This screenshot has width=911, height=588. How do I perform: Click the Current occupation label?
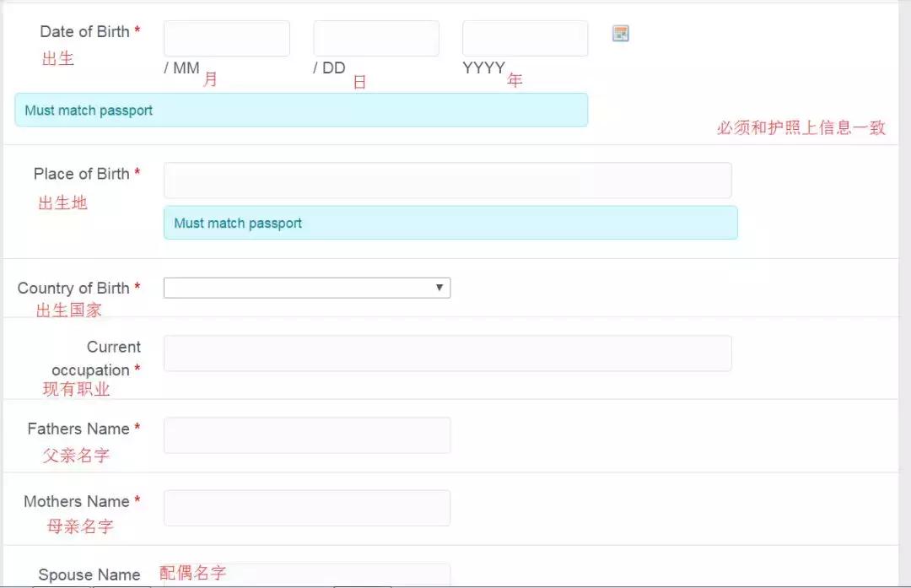[x=96, y=359]
